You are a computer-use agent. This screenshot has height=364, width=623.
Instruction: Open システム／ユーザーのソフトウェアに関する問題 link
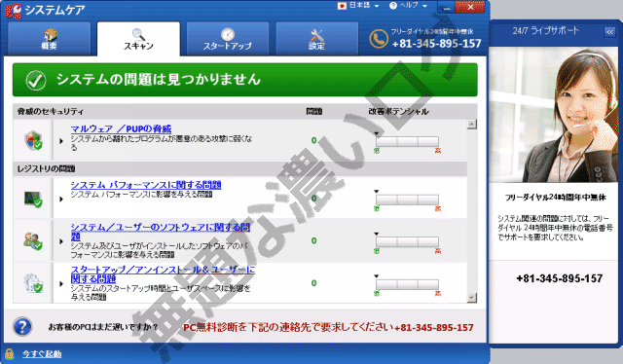point(161,232)
